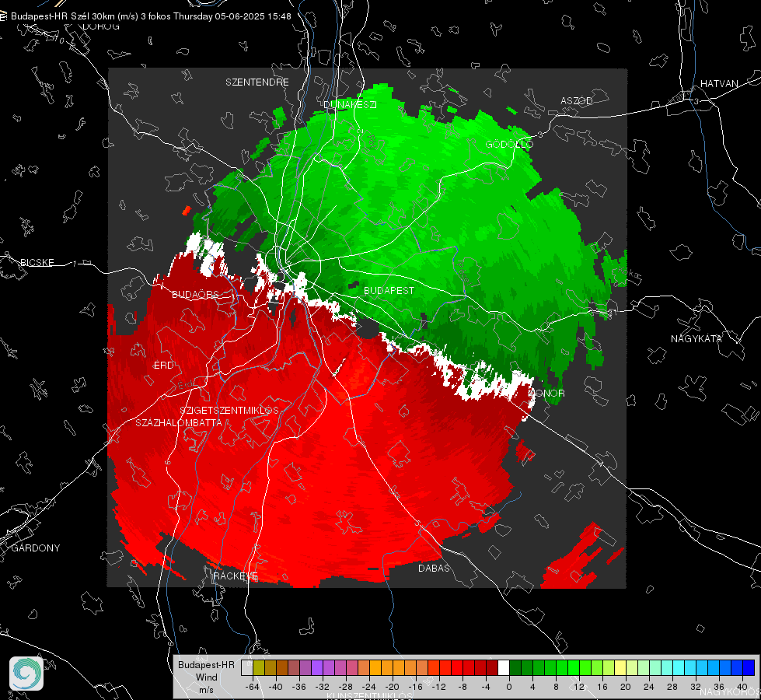Click the DOROG town label

pos(101,26)
